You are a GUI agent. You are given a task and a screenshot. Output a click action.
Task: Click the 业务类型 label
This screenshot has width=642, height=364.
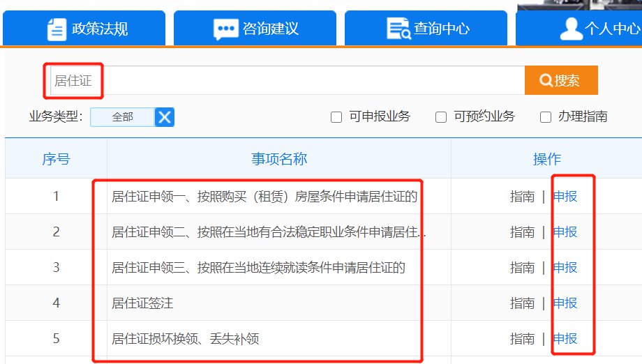coord(56,117)
